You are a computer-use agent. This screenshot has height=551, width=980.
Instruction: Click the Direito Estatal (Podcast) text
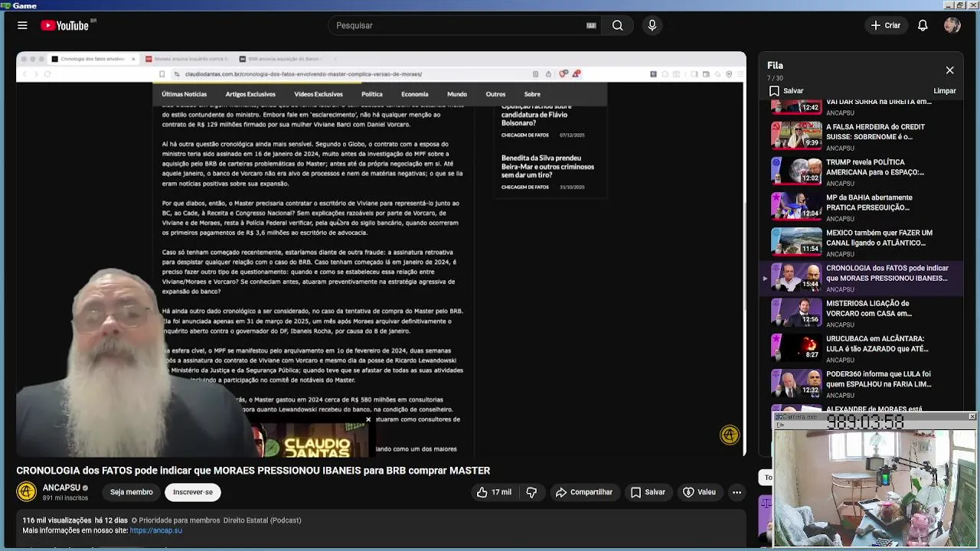click(x=262, y=520)
